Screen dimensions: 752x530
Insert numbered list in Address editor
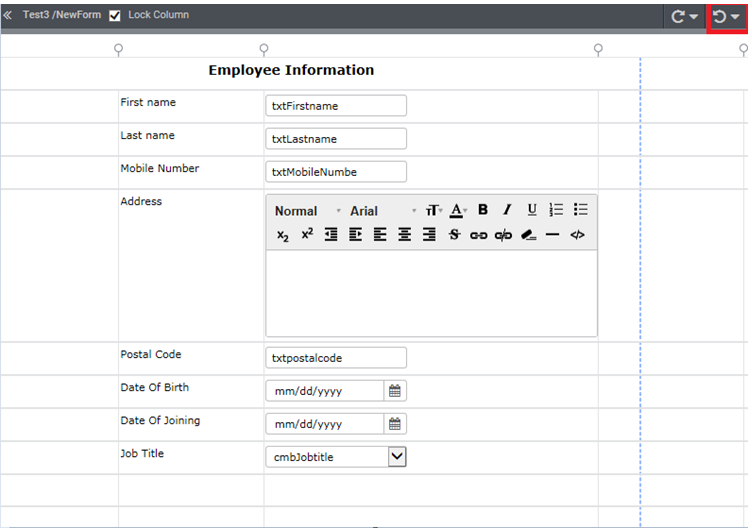556,210
